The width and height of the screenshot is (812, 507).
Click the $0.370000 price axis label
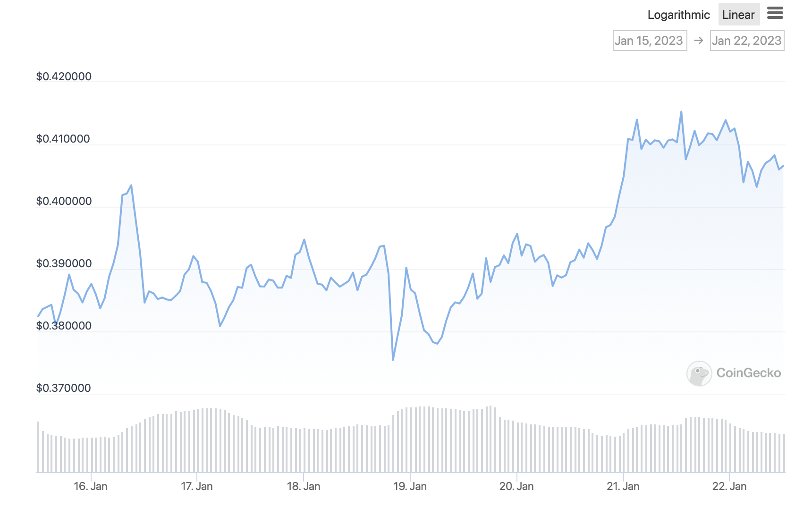point(64,388)
